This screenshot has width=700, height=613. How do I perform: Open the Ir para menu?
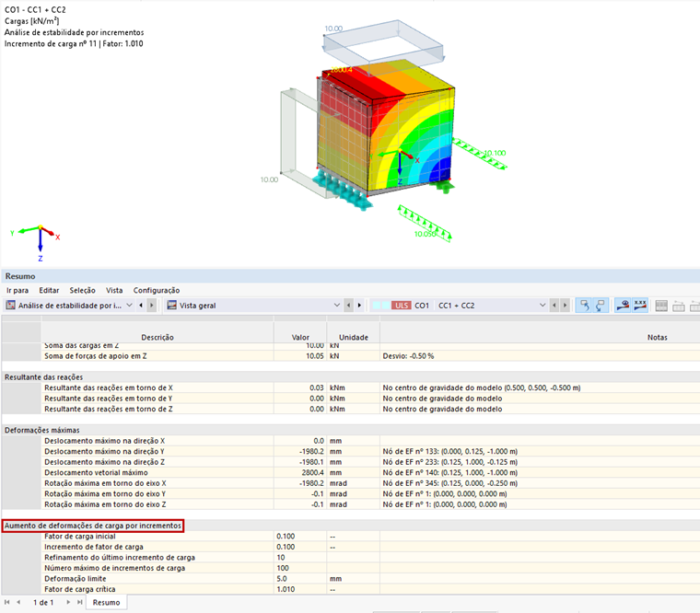tap(17, 291)
